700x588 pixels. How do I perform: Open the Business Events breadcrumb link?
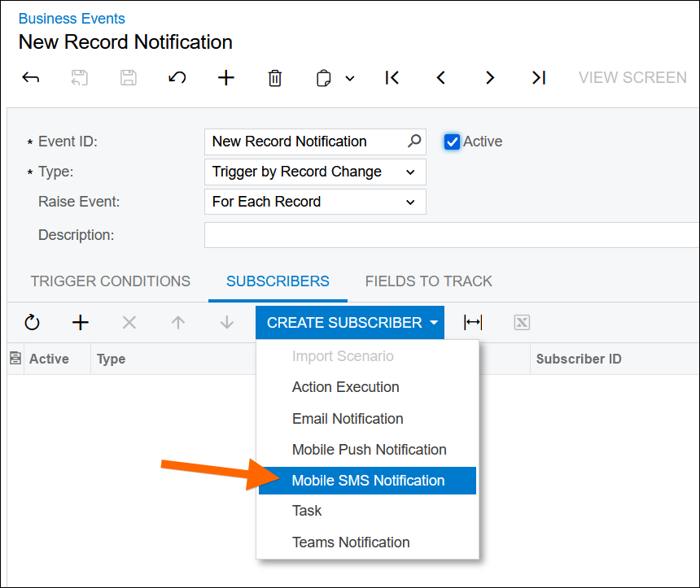tap(71, 18)
